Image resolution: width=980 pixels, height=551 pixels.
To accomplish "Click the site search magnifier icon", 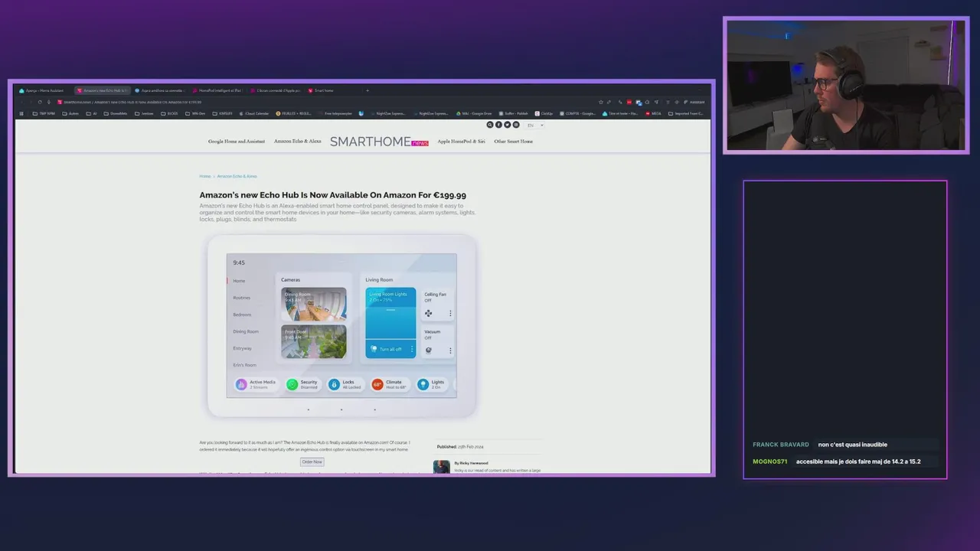I will pos(490,125).
